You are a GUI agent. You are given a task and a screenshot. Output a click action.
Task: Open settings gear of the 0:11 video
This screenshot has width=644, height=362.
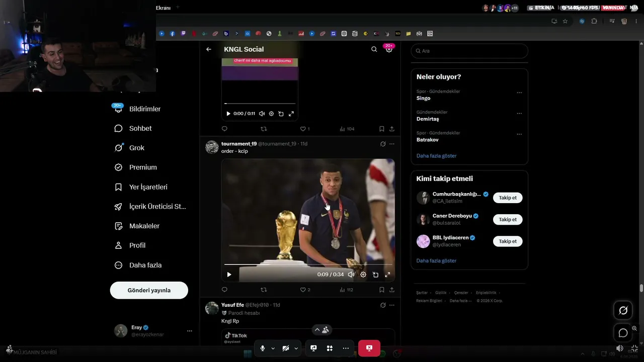click(271, 114)
